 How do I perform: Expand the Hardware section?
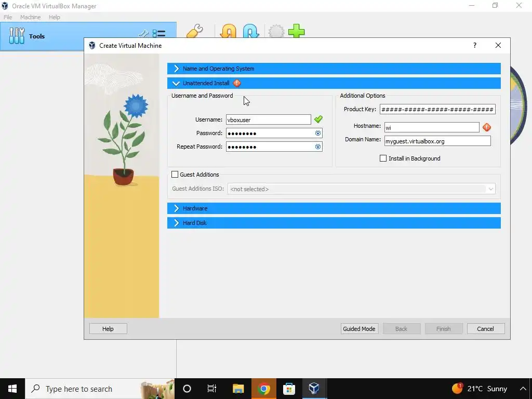(334, 208)
